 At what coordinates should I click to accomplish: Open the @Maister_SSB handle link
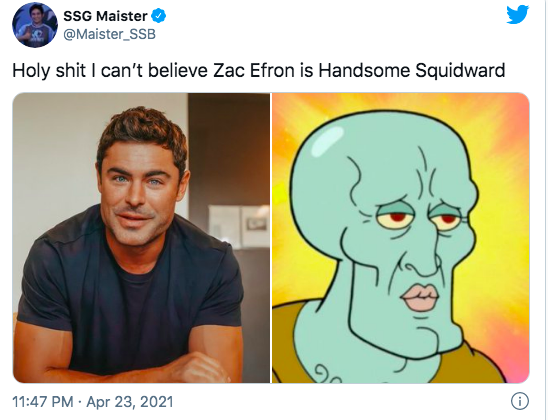click(x=109, y=34)
